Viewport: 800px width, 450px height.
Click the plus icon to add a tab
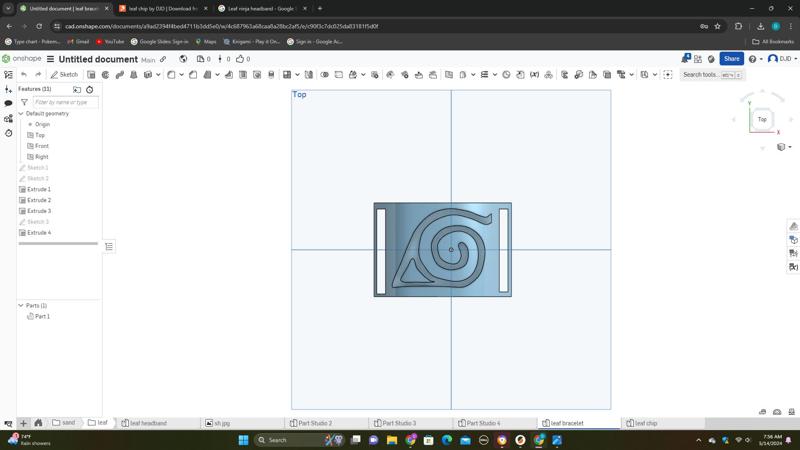(x=23, y=423)
